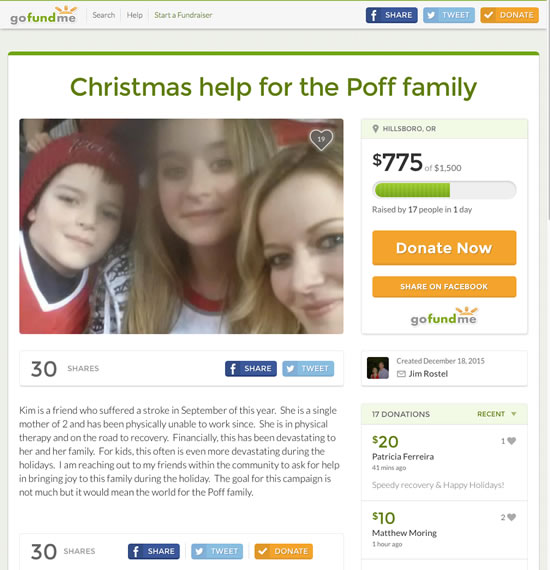Tweet the campaign below the photo
This screenshot has width=550, height=570.
308,369
